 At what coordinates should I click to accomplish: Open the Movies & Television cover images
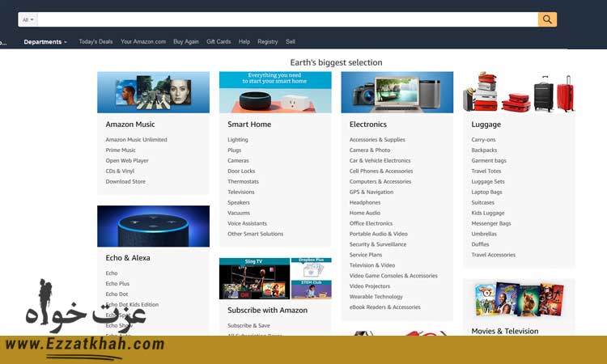coord(519,299)
